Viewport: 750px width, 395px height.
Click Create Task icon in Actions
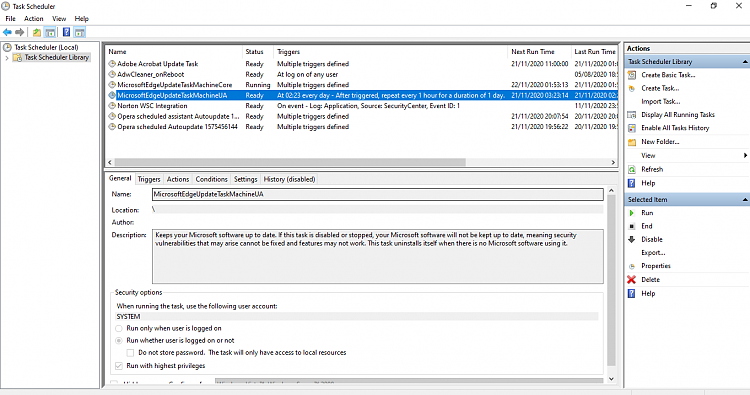[632, 88]
